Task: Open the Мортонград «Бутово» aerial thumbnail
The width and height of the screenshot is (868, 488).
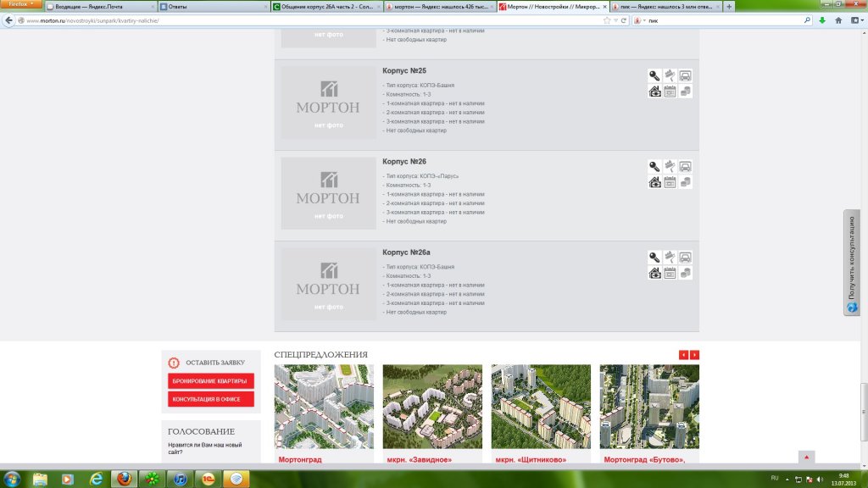Action: click(x=649, y=406)
